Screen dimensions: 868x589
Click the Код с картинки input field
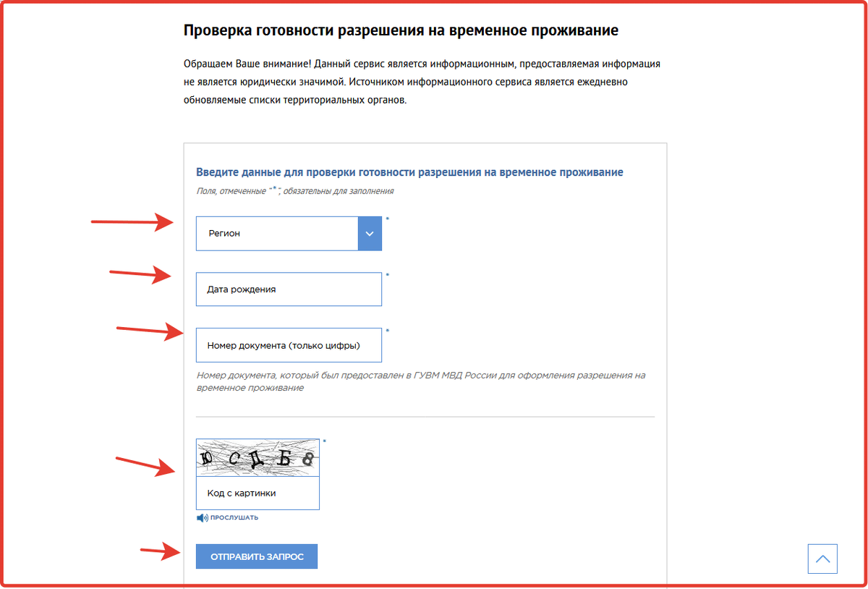(258, 493)
